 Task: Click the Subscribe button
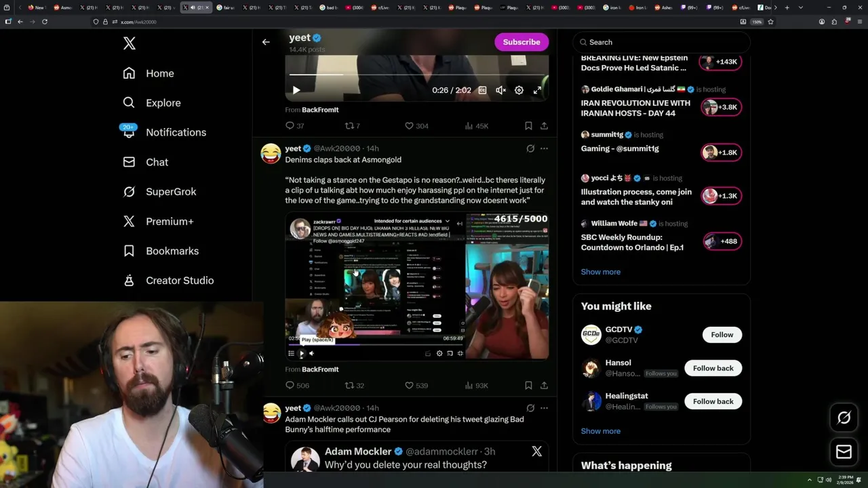point(521,42)
